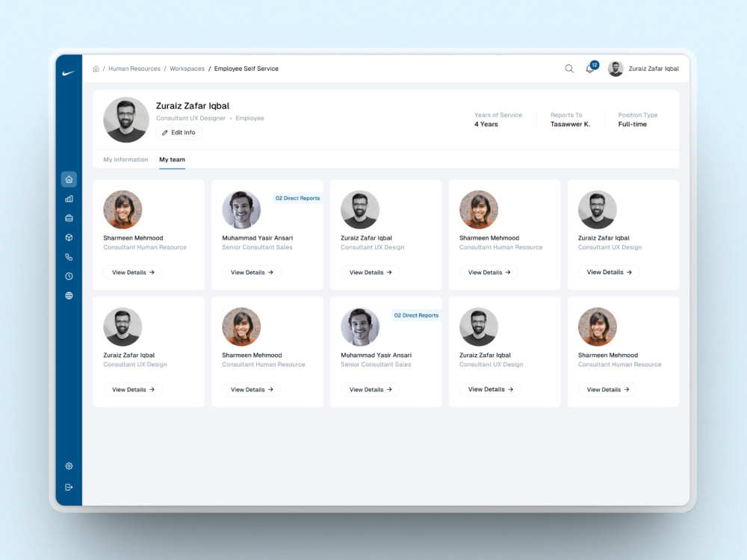
Task: Switch to the My Information tab
Action: coord(125,160)
